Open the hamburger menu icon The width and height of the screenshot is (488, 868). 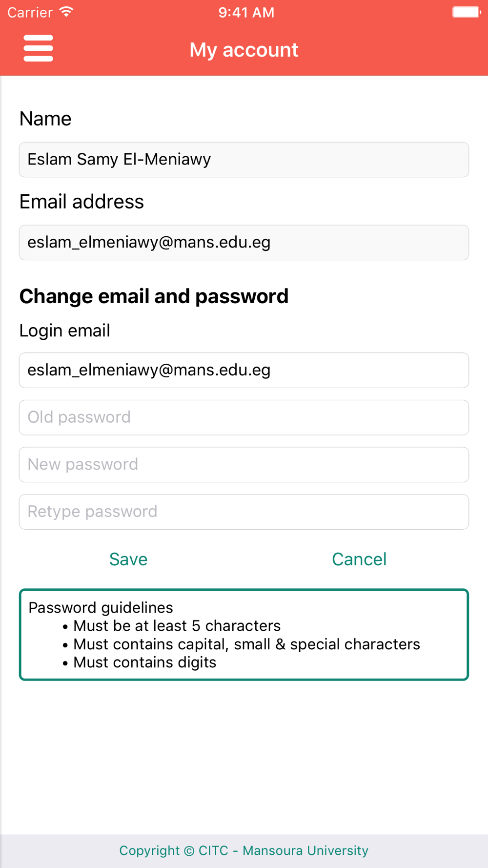38,48
